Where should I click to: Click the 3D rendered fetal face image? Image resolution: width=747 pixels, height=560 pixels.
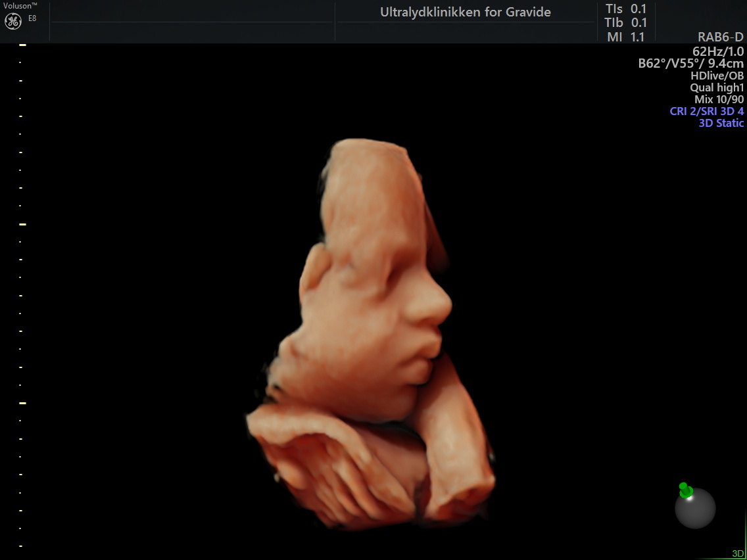pos(372,333)
